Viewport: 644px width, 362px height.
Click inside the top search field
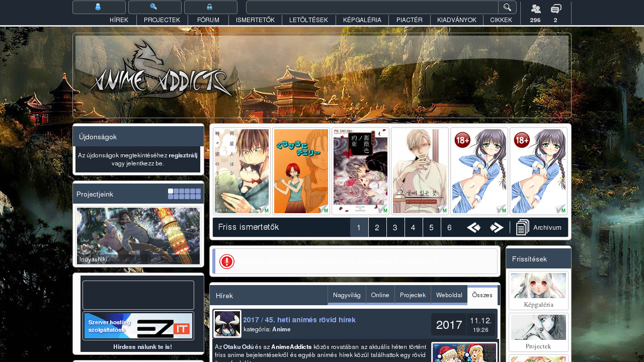(x=372, y=7)
